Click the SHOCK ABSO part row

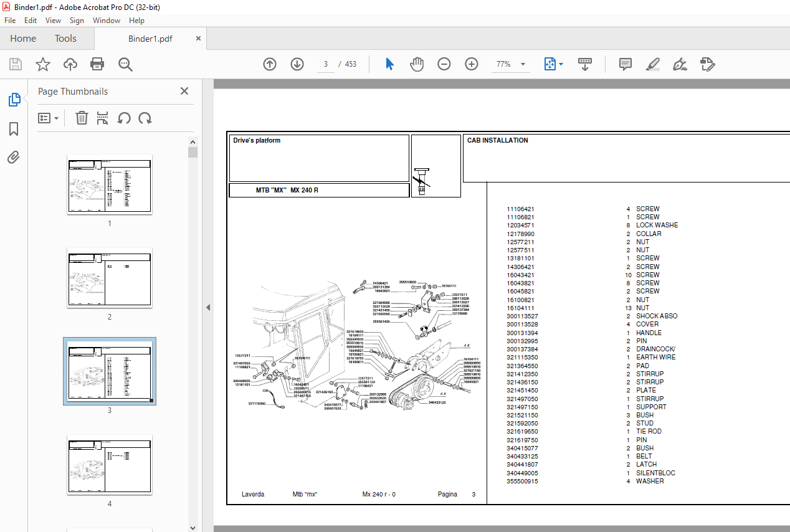click(x=592, y=316)
